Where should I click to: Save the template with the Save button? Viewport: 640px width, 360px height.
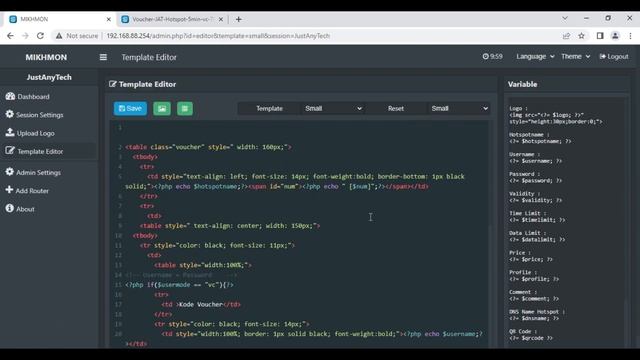click(130, 109)
